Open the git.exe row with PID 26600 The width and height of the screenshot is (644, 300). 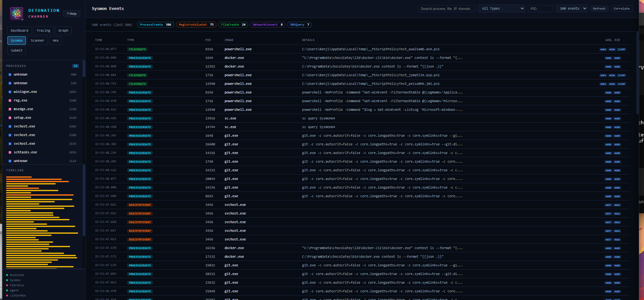[x=361, y=144]
